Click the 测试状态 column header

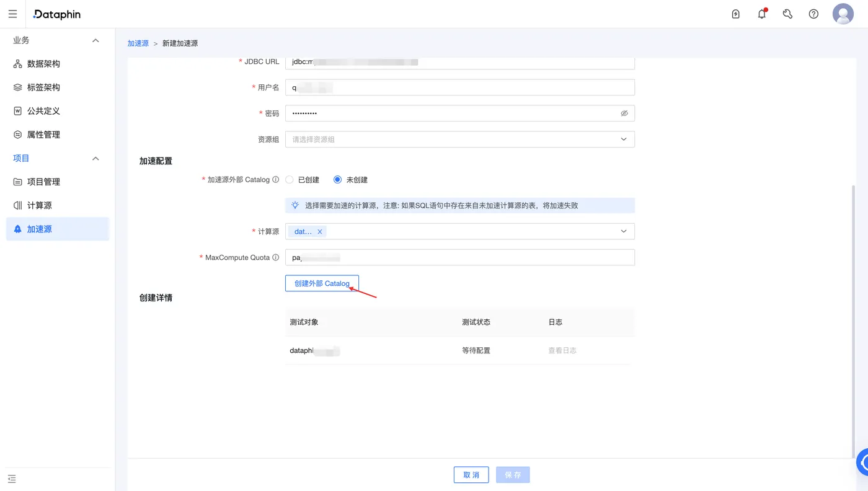(x=476, y=322)
